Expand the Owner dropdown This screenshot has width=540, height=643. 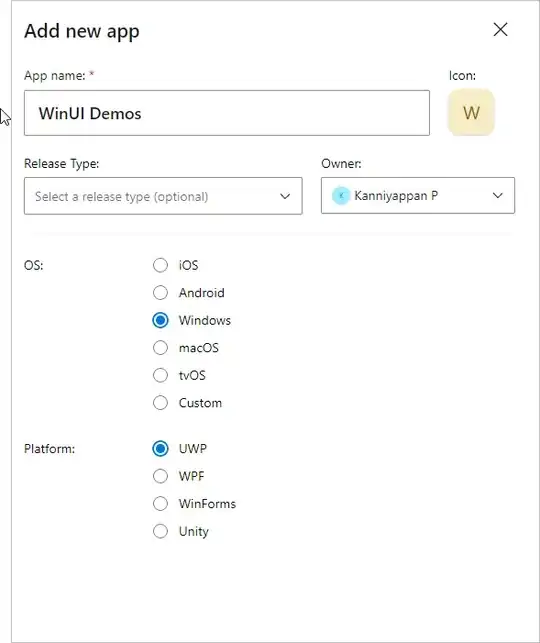418,196
